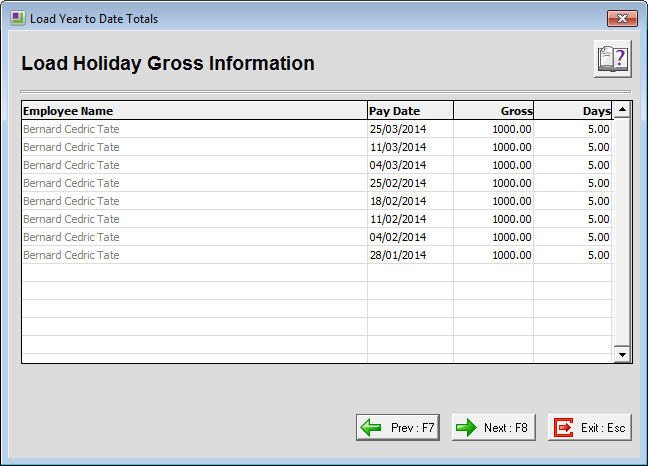This screenshot has height=466, width=648.
Task: Click Bernard Cedric Tate in 04/03/2014 row
Action: tap(194, 165)
